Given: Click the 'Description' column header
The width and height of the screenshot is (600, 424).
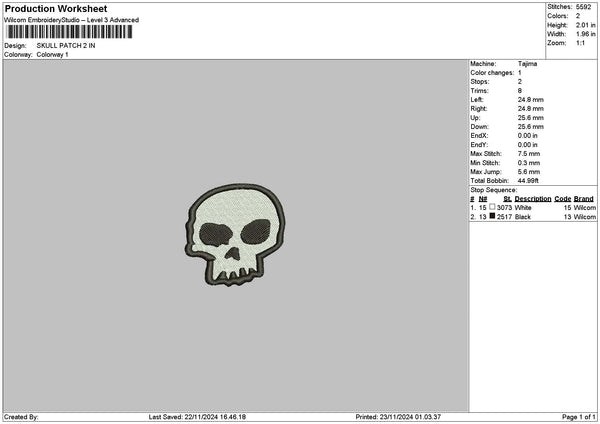Looking at the screenshot, I should (x=533, y=199).
